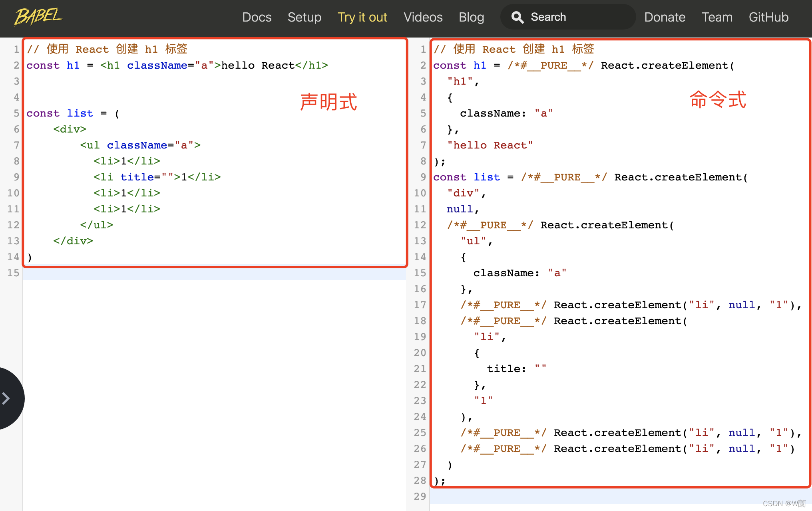This screenshot has height=511, width=812.
Task: Click the Try it out tab
Action: click(x=362, y=16)
